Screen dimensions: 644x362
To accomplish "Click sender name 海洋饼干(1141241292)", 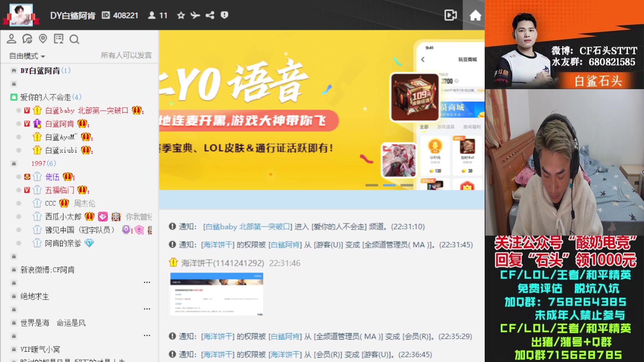I will (223, 263).
